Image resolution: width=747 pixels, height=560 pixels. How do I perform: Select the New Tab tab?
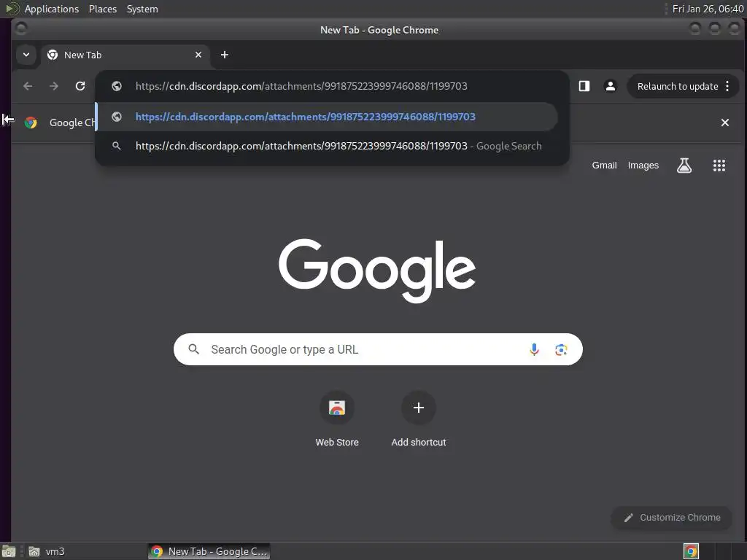click(x=125, y=55)
